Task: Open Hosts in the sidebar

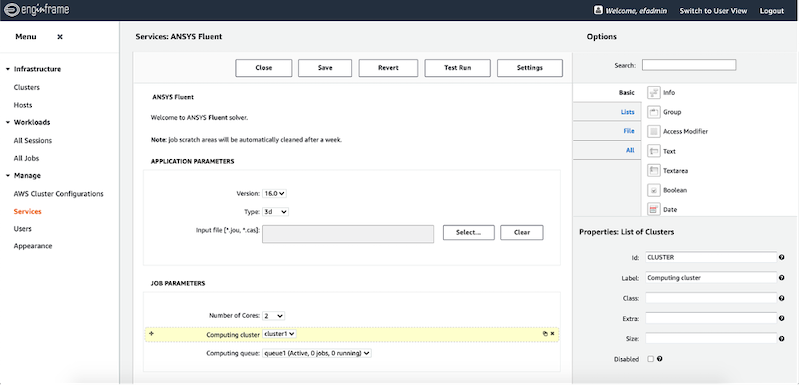Action: [23, 105]
